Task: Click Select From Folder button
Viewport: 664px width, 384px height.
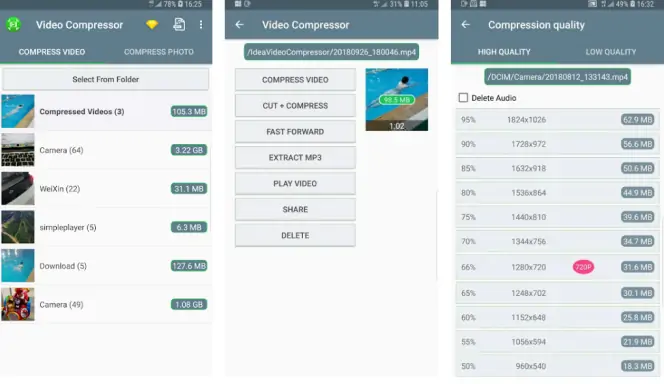Action: [105, 79]
